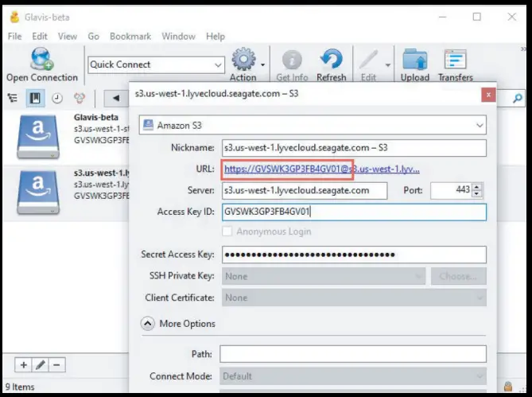Remove bookmark with minus button

(56, 365)
